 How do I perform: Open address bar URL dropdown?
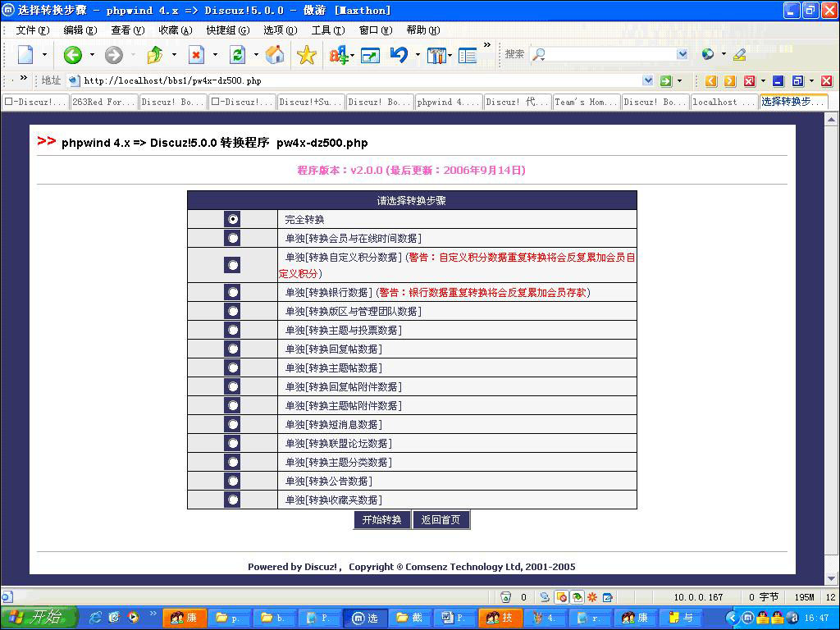pos(648,81)
